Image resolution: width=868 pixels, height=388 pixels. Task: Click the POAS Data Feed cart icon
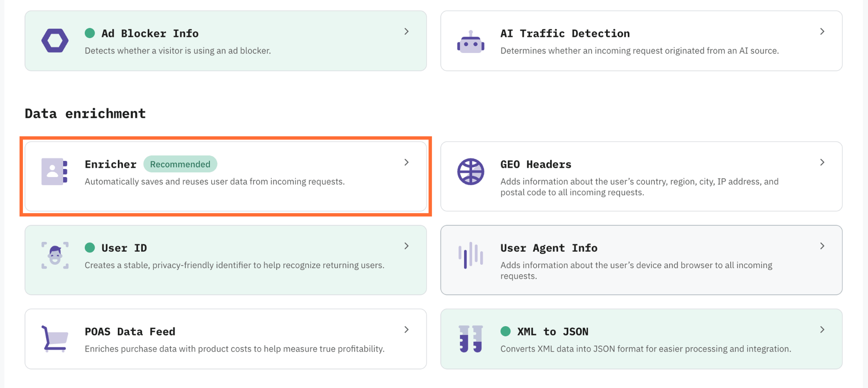click(55, 339)
